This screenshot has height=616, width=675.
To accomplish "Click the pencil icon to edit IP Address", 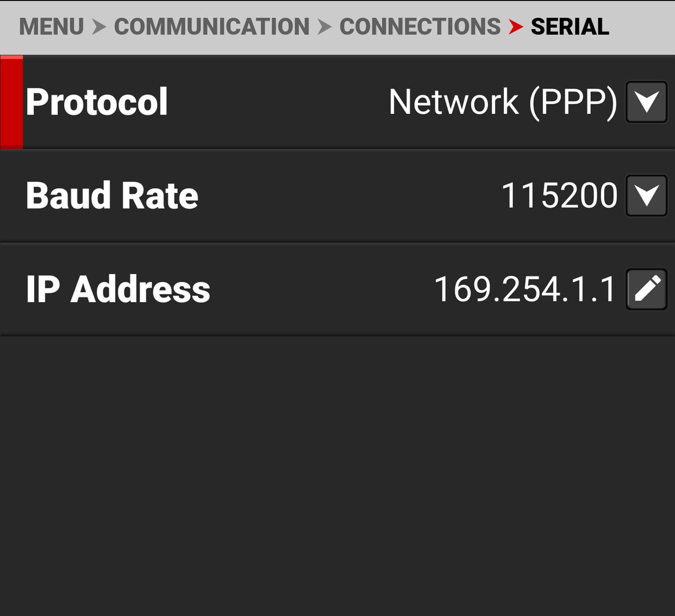I will coord(646,289).
